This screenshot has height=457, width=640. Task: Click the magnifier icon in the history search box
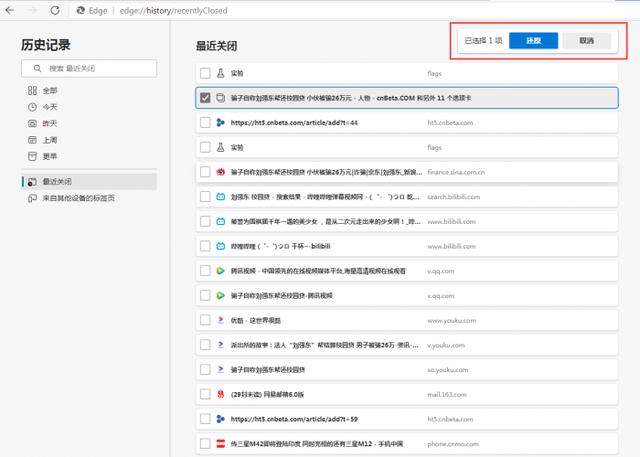click(37, 69)
